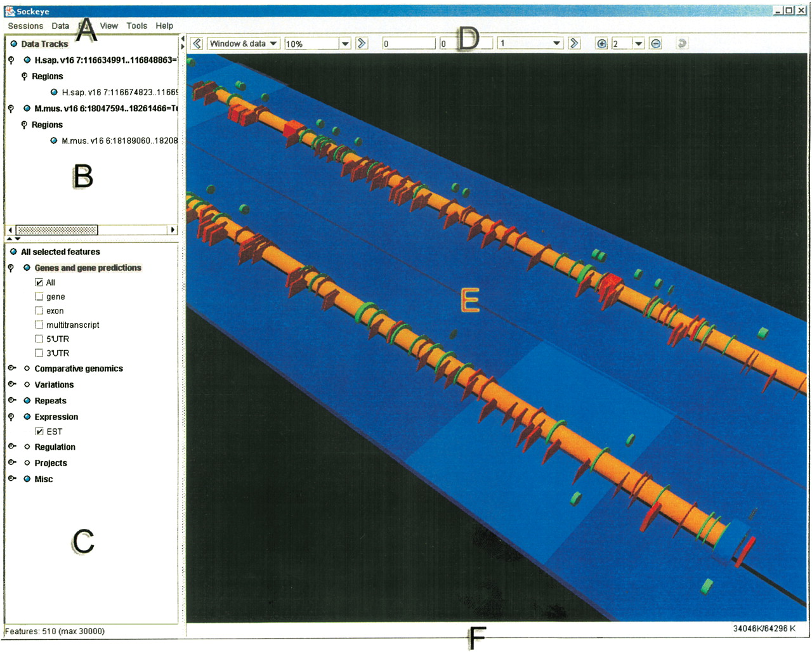Viewport: 812px width, 652px height.
Task: Open the 10% step size dropdown
Action: coord(318,44)
